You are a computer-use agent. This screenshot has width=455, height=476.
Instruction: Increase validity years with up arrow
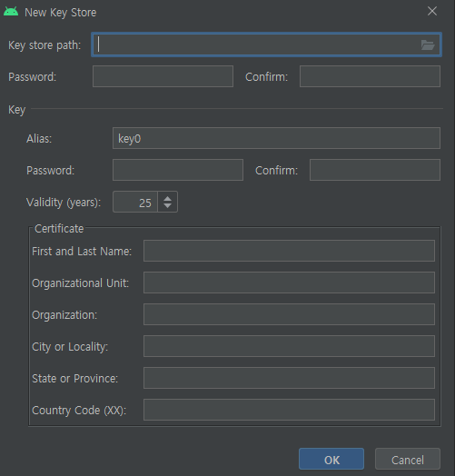167,198
